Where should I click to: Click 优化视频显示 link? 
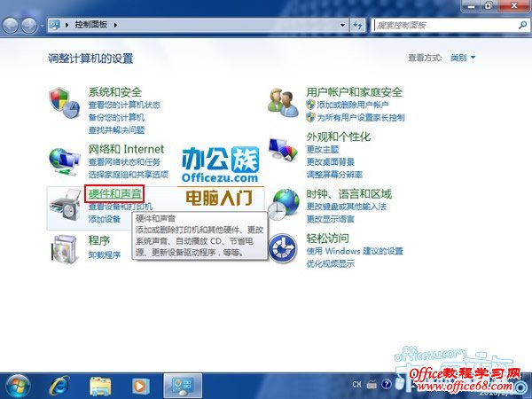pos(330,263)
